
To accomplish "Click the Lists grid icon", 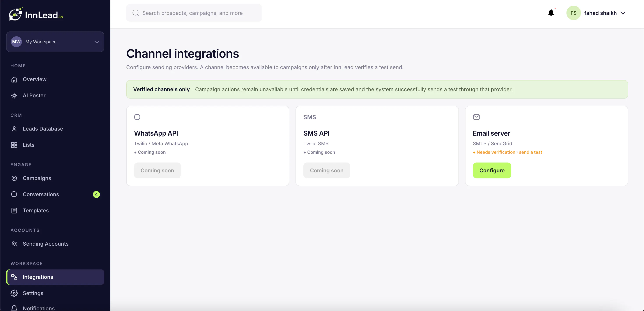I will (x=14, y=145).
